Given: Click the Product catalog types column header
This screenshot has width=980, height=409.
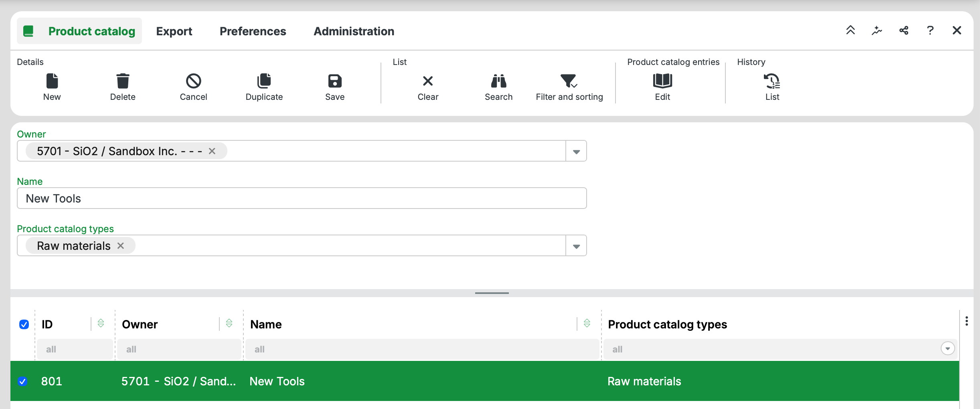Looking at the screenshot, I should (667, 324).
